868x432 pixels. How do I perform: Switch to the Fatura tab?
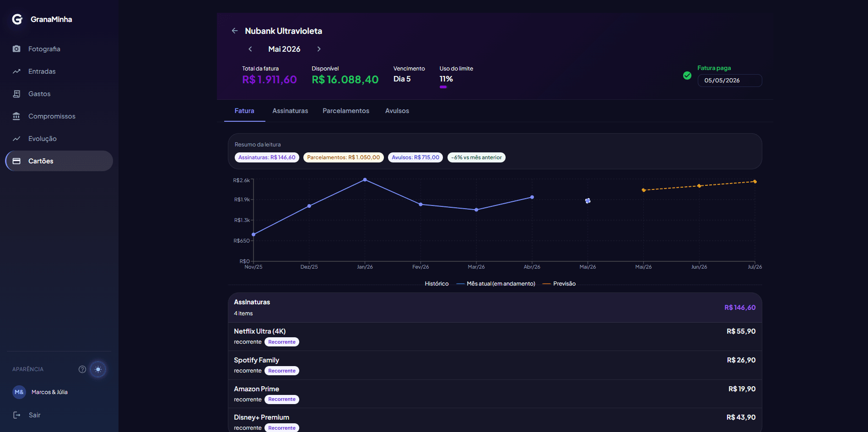(244, 111)
